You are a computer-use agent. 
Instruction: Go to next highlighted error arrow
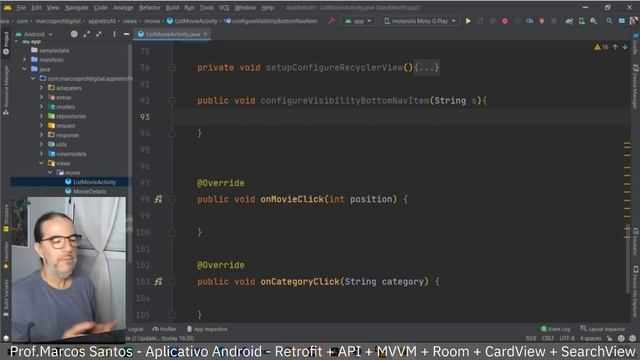click(x=625, y=47)
